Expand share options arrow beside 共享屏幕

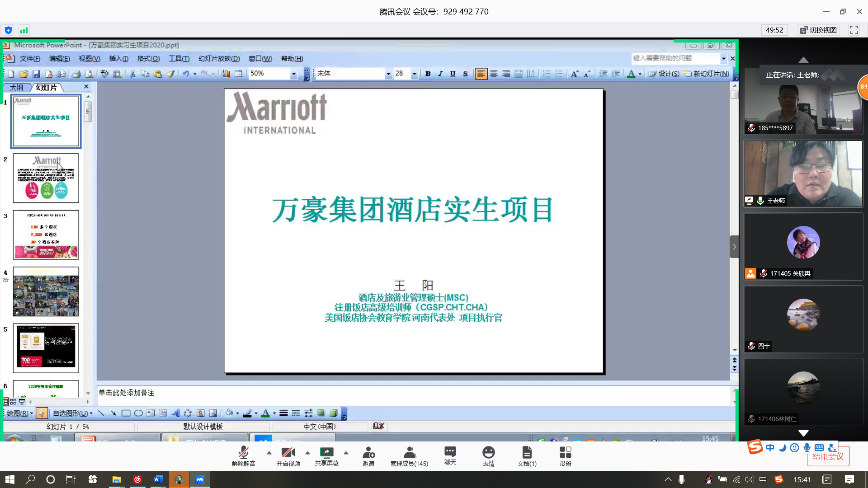click(346, 453)
